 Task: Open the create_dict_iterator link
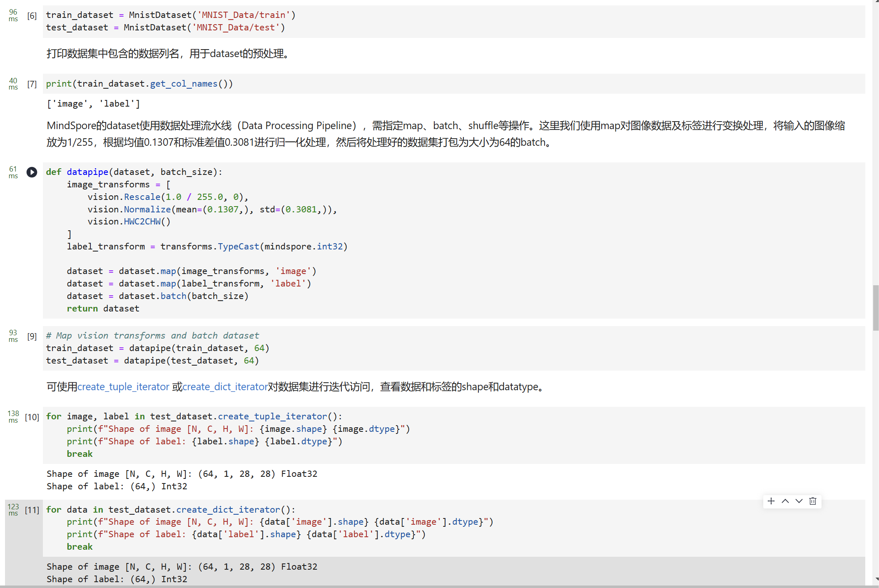pos(225,387)
